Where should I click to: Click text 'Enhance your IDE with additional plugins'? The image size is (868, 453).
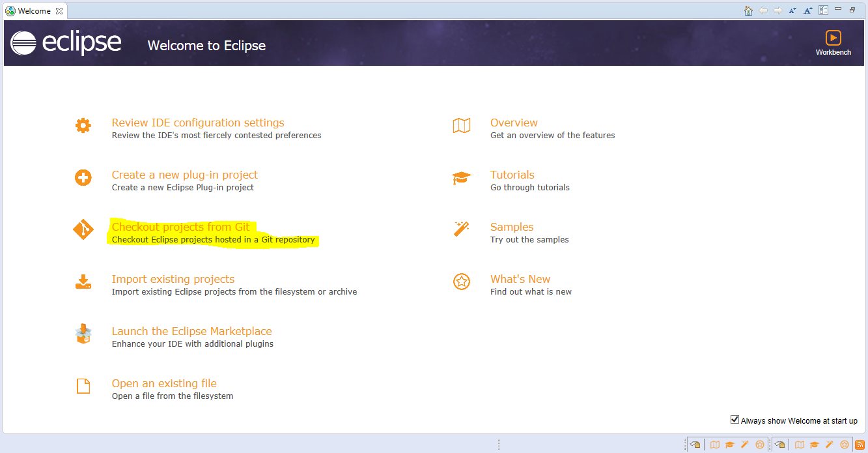click(x=193, y=344)
